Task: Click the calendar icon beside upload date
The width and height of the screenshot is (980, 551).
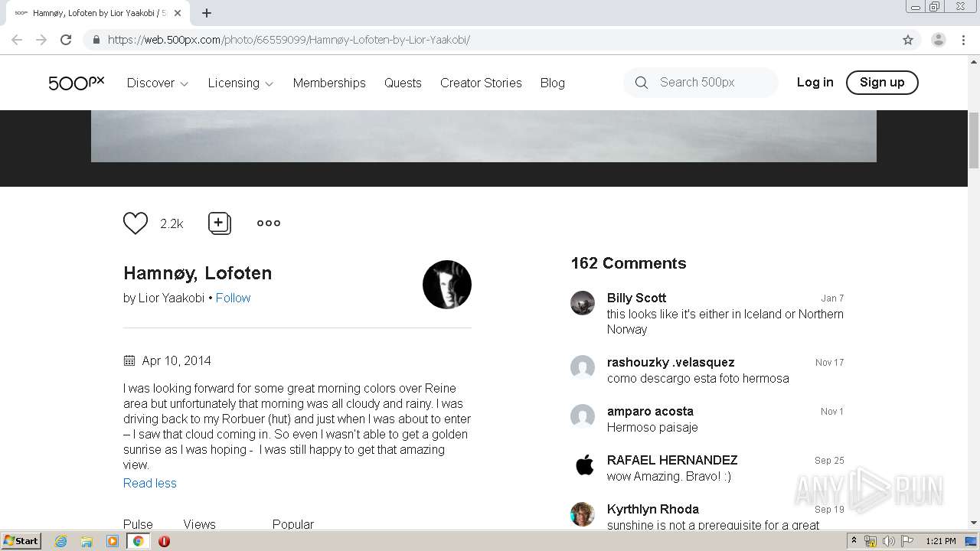Action: (x=129, y=360)
